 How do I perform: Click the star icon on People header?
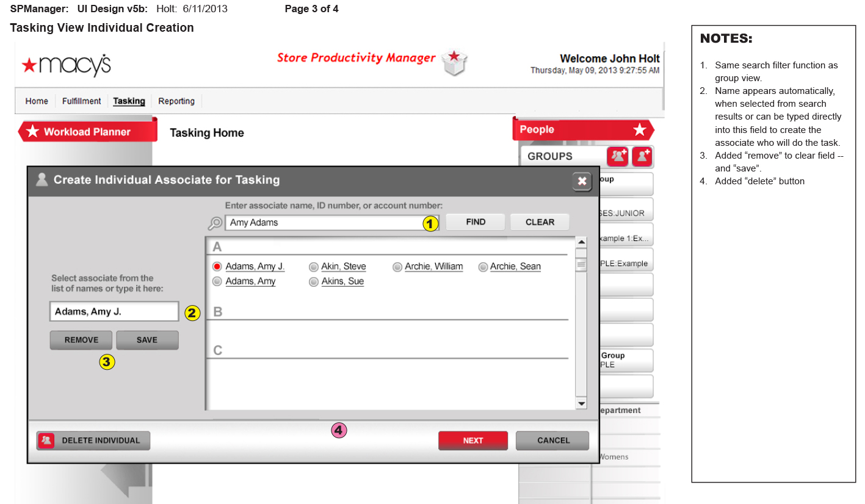click(639, 129)
